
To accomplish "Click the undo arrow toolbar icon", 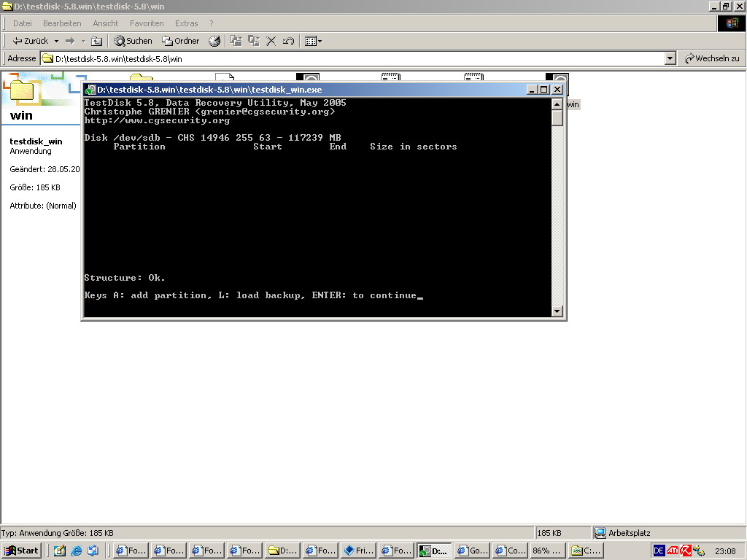I will pyautogui.click(x=288, y=41).
